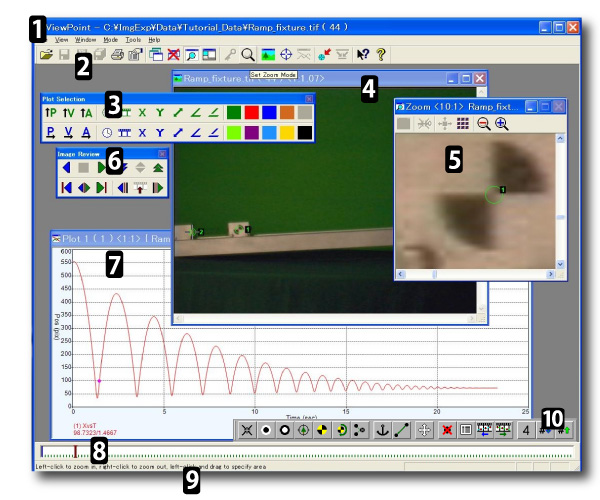Pick the purple color swatch
This screenshot has width=600, height=500.
251,133
